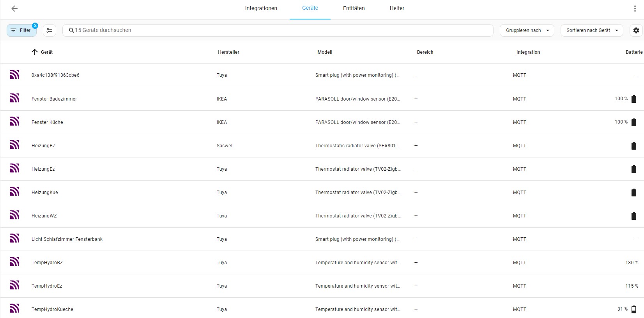Click MQTT icon of HeizungEz row

point(14,168)
